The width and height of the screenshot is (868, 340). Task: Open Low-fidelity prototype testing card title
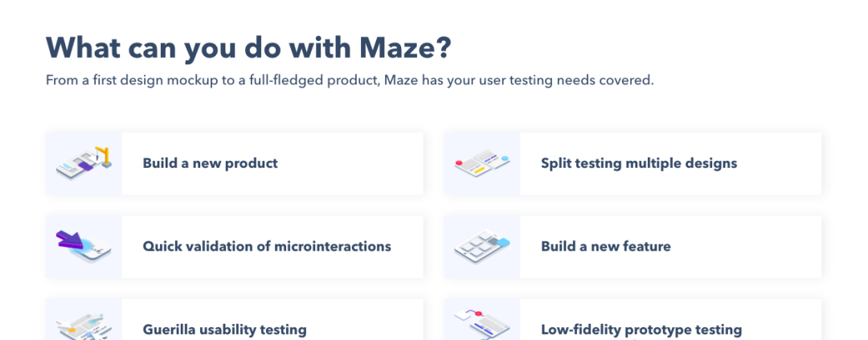point(641,330)
